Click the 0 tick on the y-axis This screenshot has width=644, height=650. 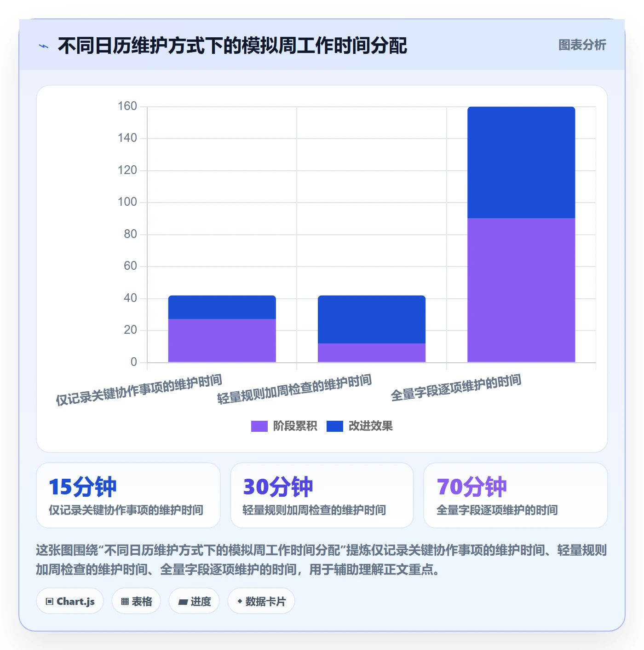(x=134, y=362)
